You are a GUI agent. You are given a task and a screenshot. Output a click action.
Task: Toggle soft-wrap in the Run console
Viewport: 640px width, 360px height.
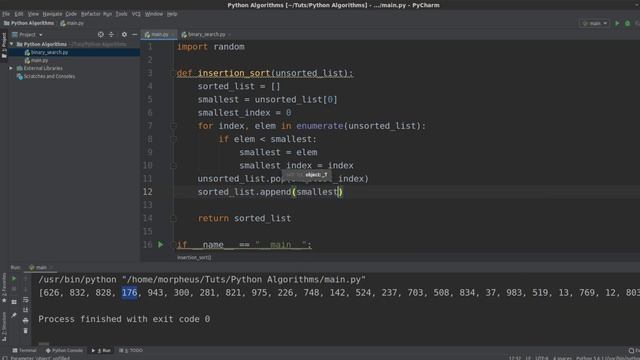[25, 300]
